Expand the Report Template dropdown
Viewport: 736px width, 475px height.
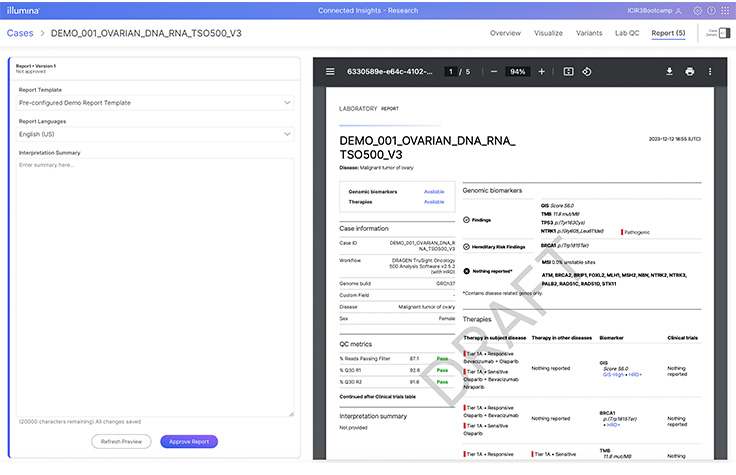click(156, 102)
